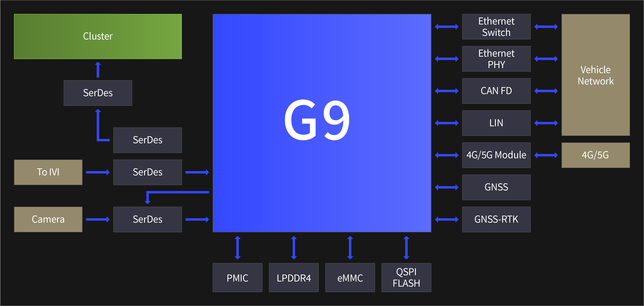Select the QSPI FLASH block
644x306 pixels.
click(x=406, y=277)
